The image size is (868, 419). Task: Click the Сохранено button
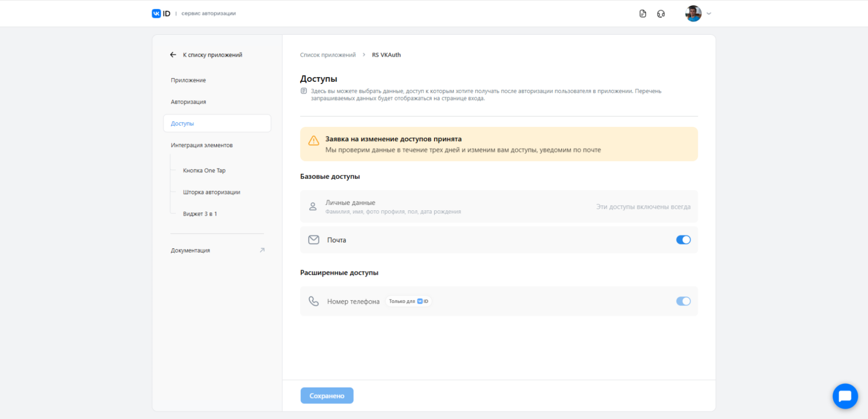click(327, 396)
